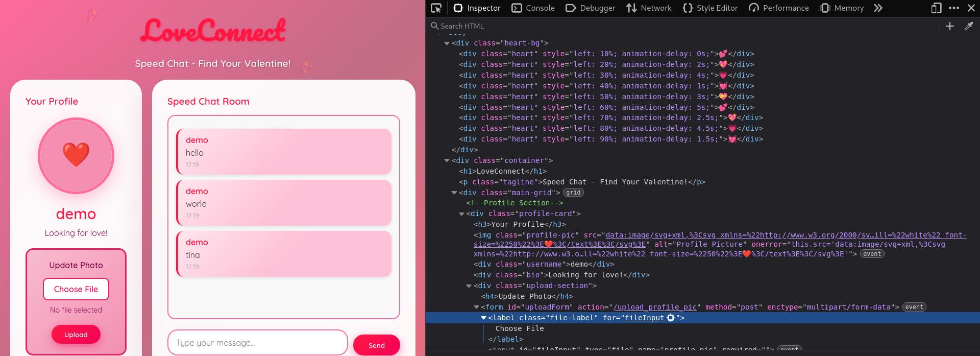Click the 'world' chat message
This screenshot has height=356, width=980.
pyautogui.click(x=284, y=203)
